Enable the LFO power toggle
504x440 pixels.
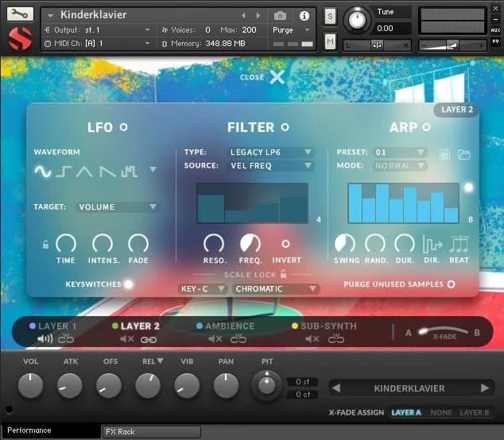tap(123, 127)
